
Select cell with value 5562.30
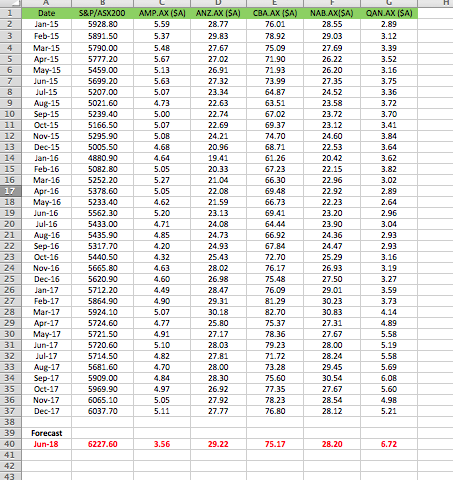pyautogui.click(x=102, y=213)
